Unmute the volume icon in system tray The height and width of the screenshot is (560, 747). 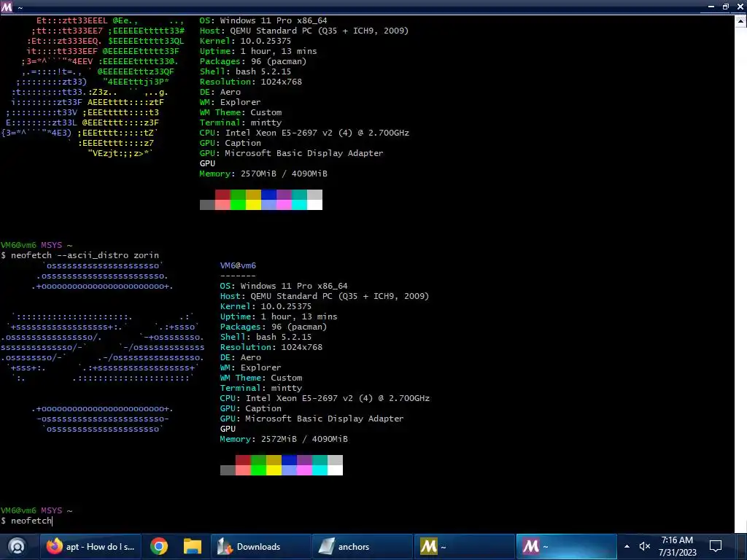645,547
